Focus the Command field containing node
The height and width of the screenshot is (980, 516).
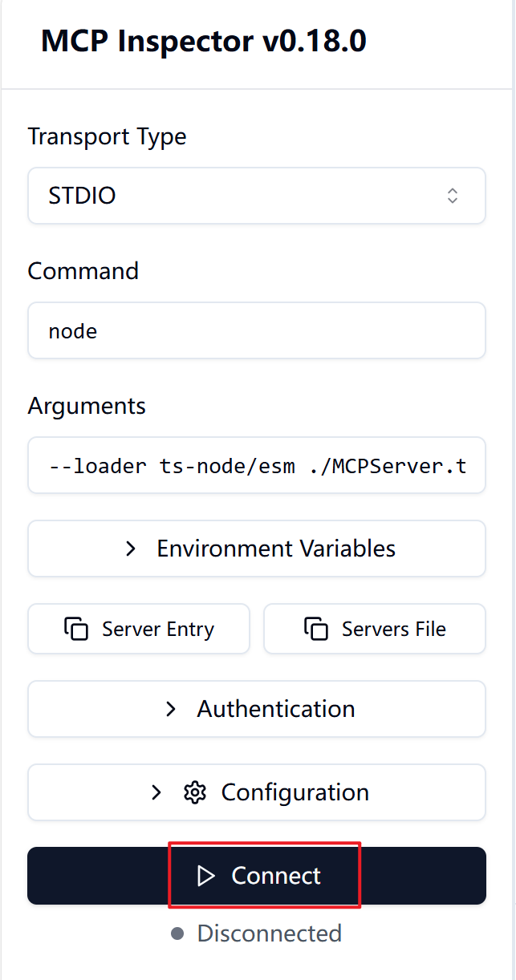coord(257,331)
